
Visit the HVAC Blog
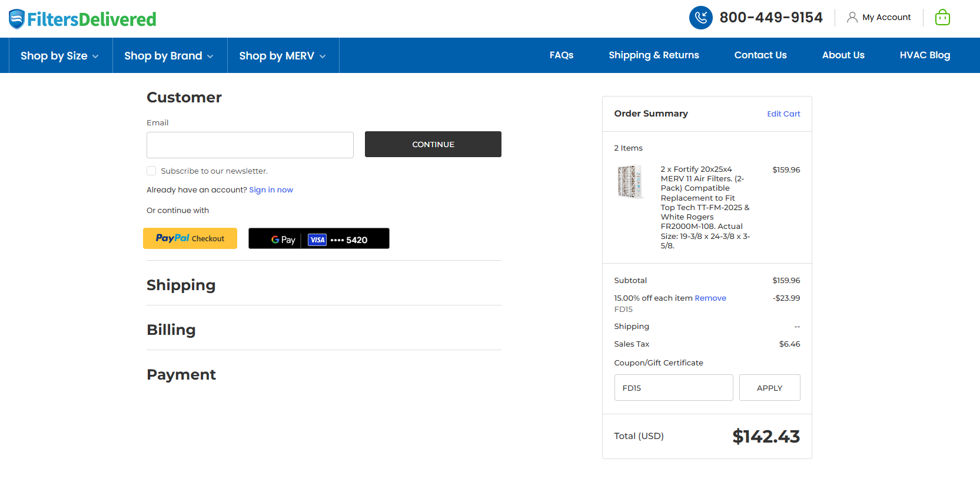pyautogui.click(x=925, y=55)
